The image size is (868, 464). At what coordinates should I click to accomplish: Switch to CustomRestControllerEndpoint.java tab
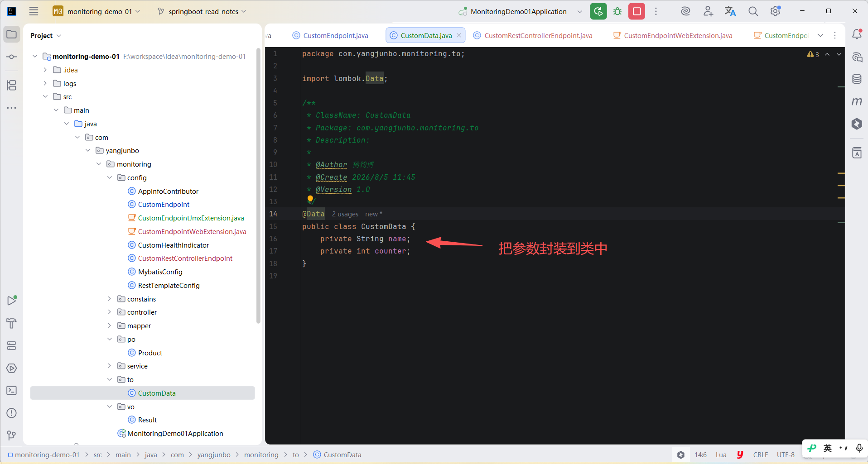533,35
